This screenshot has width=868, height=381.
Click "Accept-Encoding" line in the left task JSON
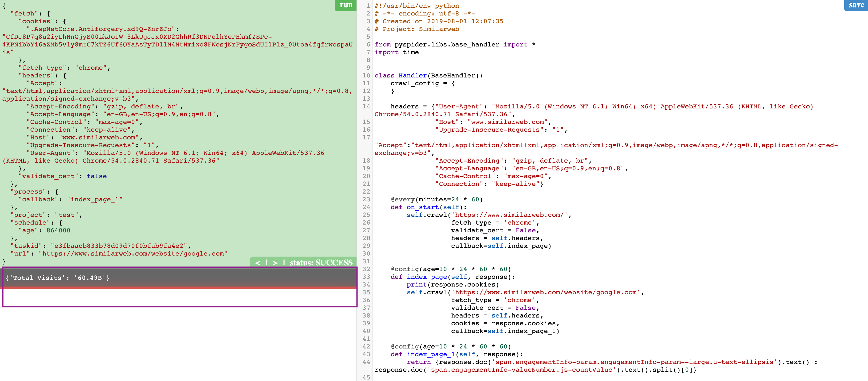(105, 106)
